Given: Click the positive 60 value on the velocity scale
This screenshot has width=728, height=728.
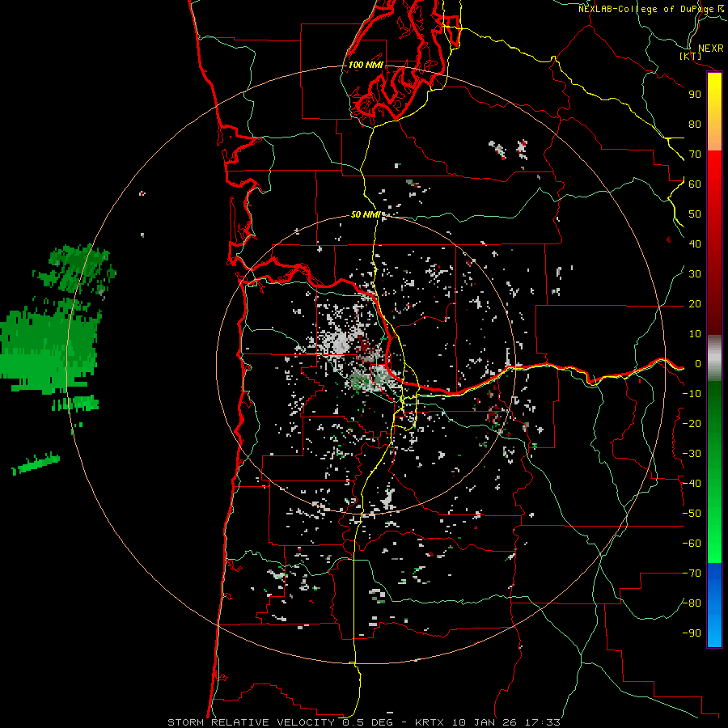Looking at the screenshot, I should [695, 184].
